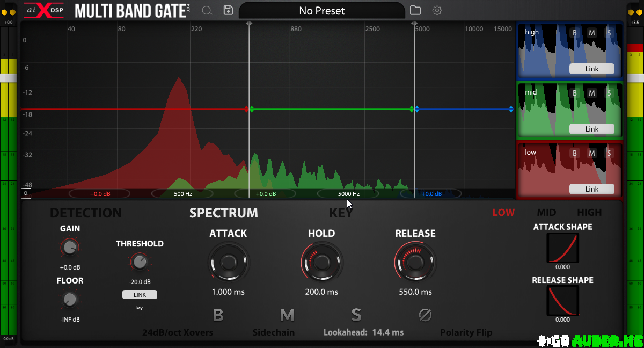The image size is (644, 348).
Task: Toggle bypass B on the low band
Action: point(575,153)
